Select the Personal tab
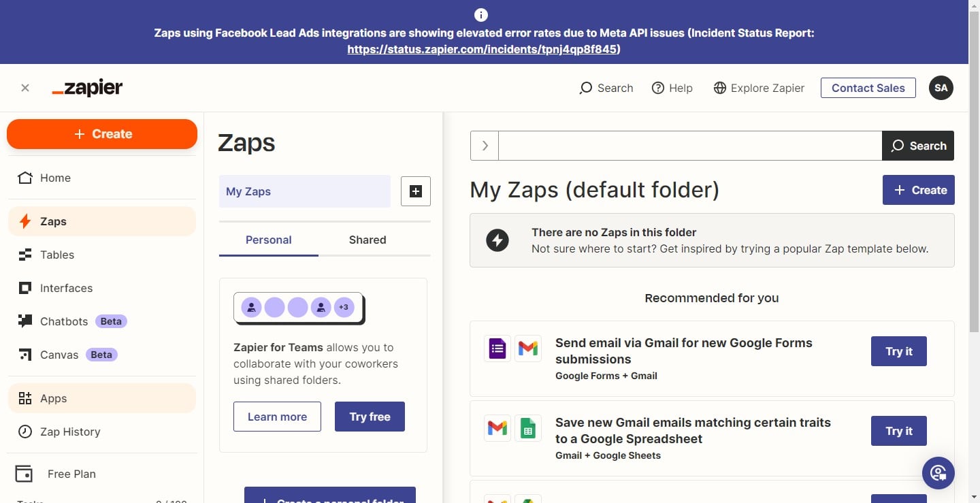 point(268,240)
